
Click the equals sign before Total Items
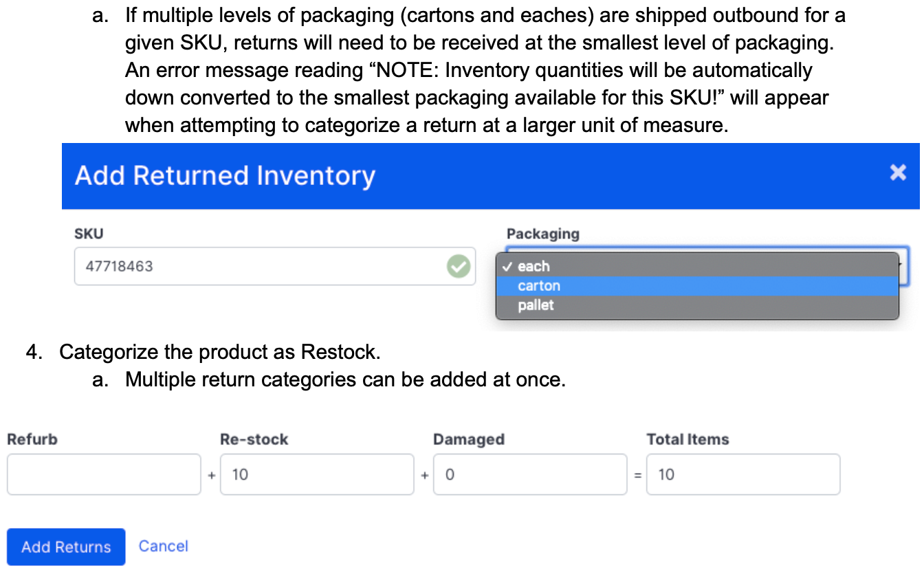coord(637,474)
